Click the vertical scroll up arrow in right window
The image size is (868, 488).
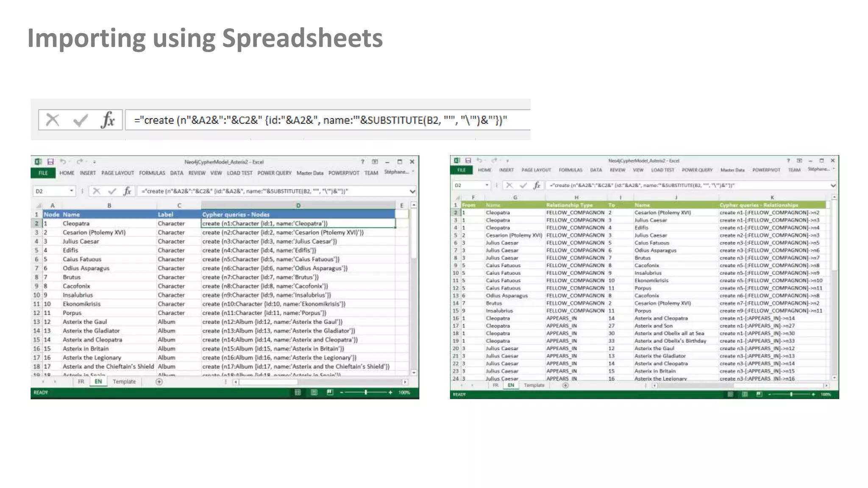[x=834, y=197]
